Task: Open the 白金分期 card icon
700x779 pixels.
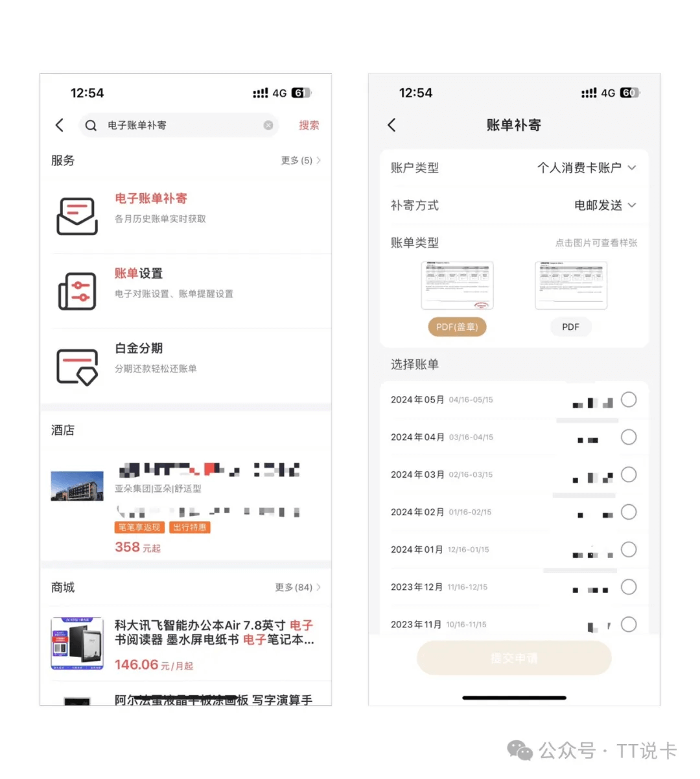Action: coord(77,366)
